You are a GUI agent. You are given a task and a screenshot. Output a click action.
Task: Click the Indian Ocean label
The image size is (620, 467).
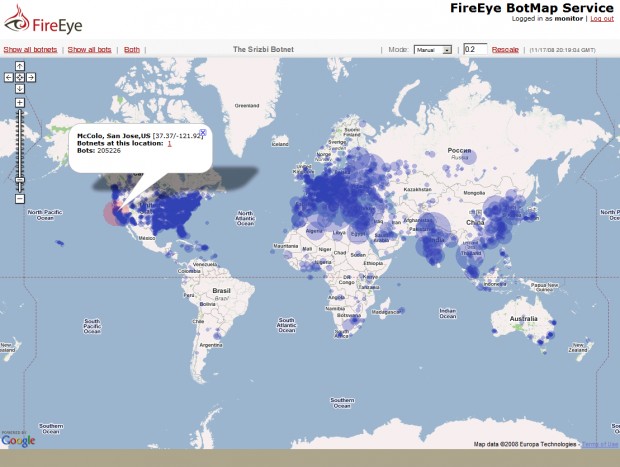pyautogui.click(x=447, y=314)
